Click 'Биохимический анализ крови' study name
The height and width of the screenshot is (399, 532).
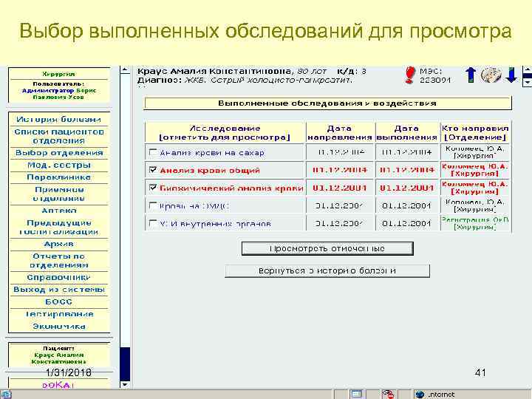tap(231, 188)
